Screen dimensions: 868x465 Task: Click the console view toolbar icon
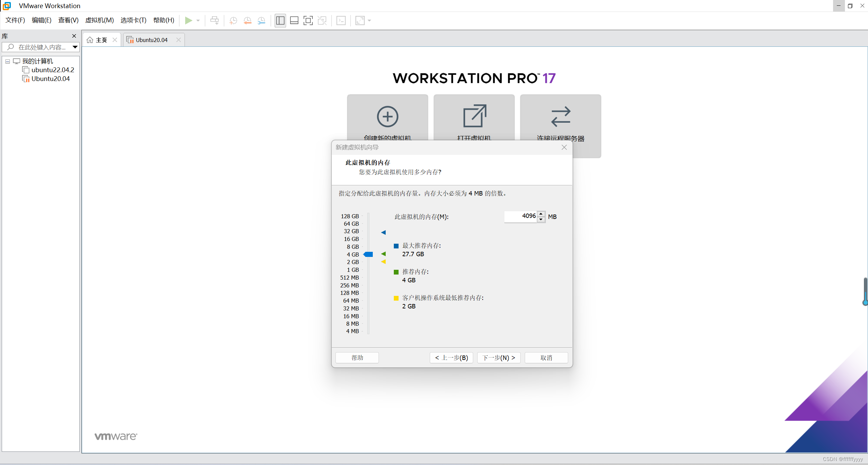click(341, 21)
